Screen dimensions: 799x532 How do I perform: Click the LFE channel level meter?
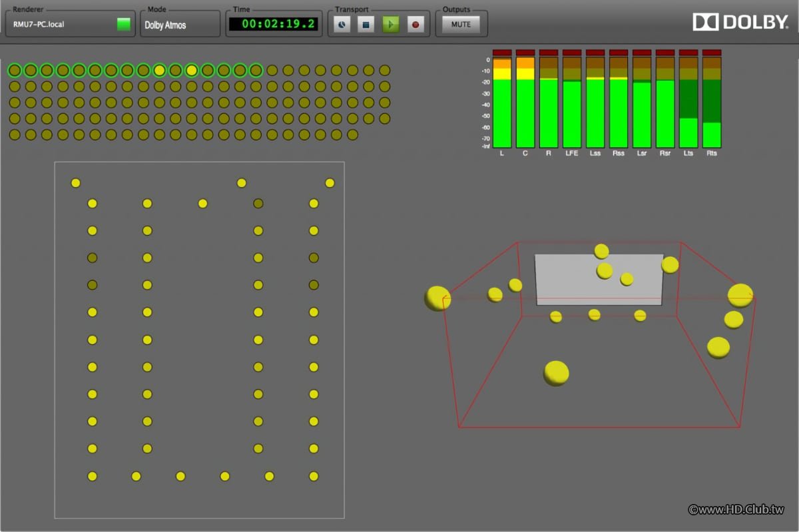[x=572, y=102]
